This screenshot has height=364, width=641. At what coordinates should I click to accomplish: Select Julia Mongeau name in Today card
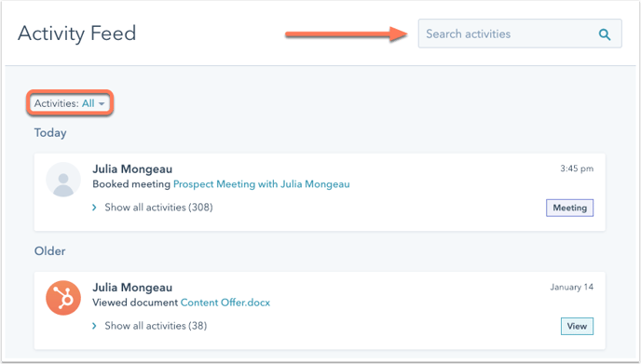coord(132,169)
